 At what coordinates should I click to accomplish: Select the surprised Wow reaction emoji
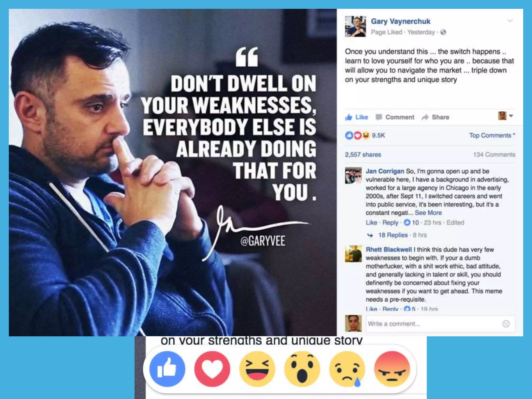click(302, 369)
